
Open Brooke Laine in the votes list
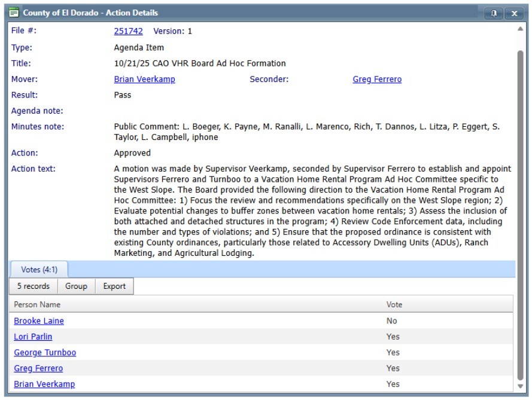39,321
